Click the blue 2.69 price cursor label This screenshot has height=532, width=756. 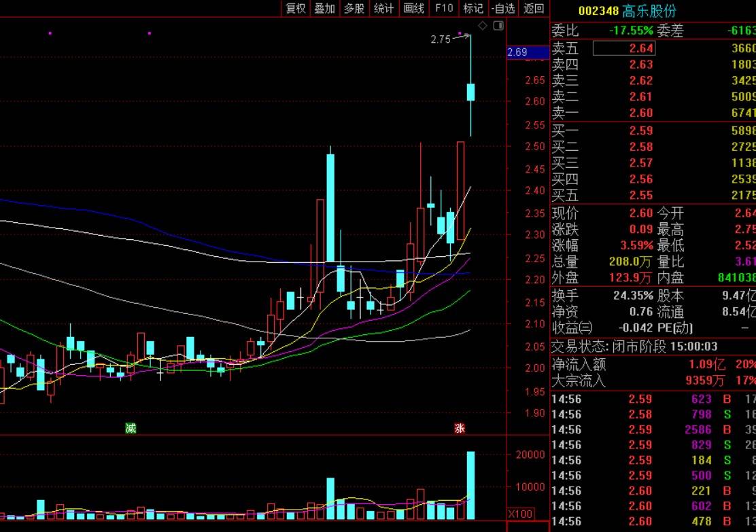pos(528,52)
